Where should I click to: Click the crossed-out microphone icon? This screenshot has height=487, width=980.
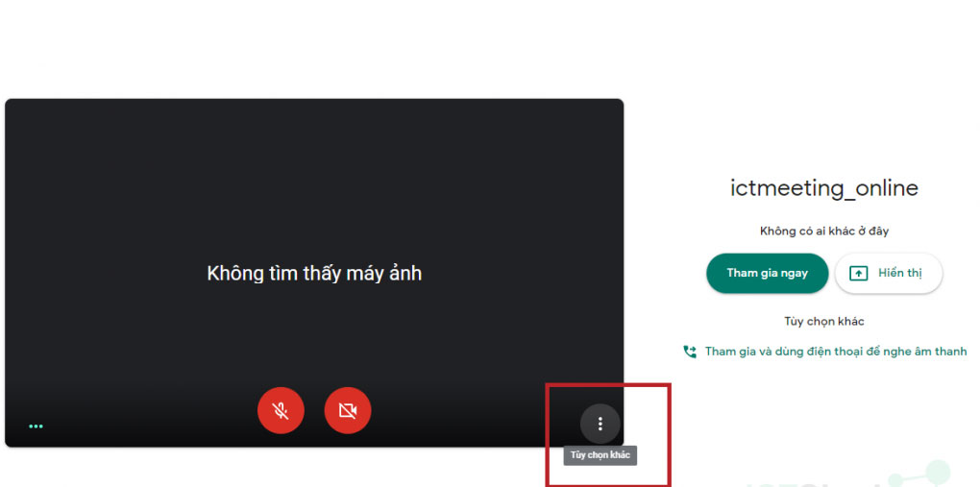(x=281, y=411)
